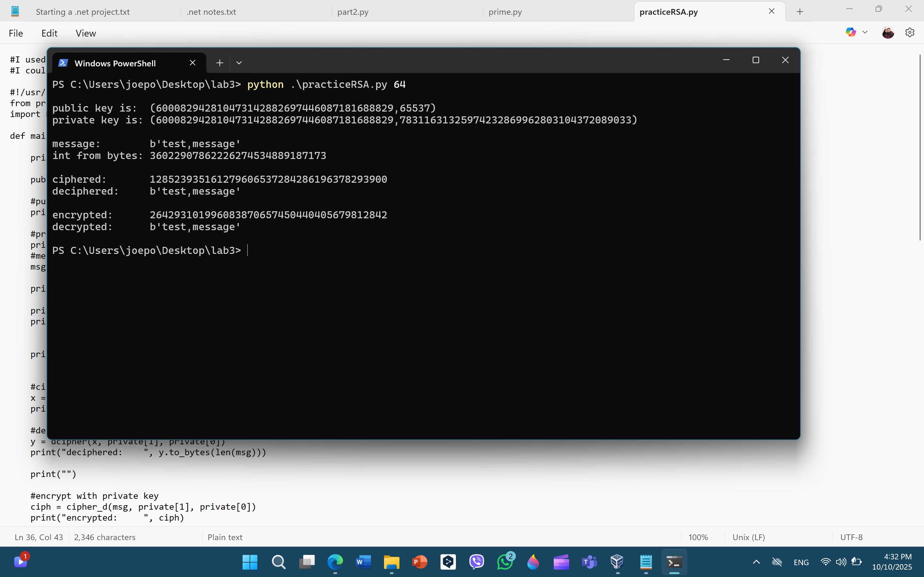Switch to the prime.py tab
Image resolution: width=924 pixels, height=577 pixels.
(x=505, y=12)
